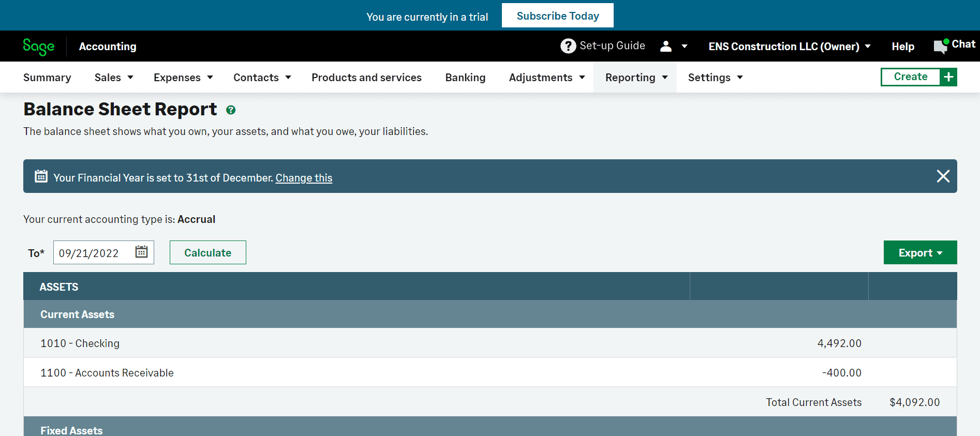The image size is (980, 436).
Task: Dismiss the financial year notice banner
Action: pyautogui.click(x=943, y=176)
